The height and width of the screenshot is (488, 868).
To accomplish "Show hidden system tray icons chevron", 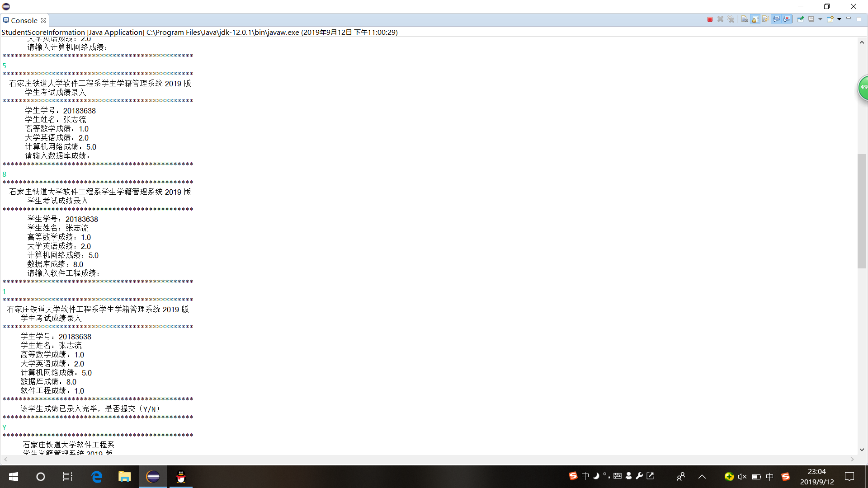I will click(702, 477).
